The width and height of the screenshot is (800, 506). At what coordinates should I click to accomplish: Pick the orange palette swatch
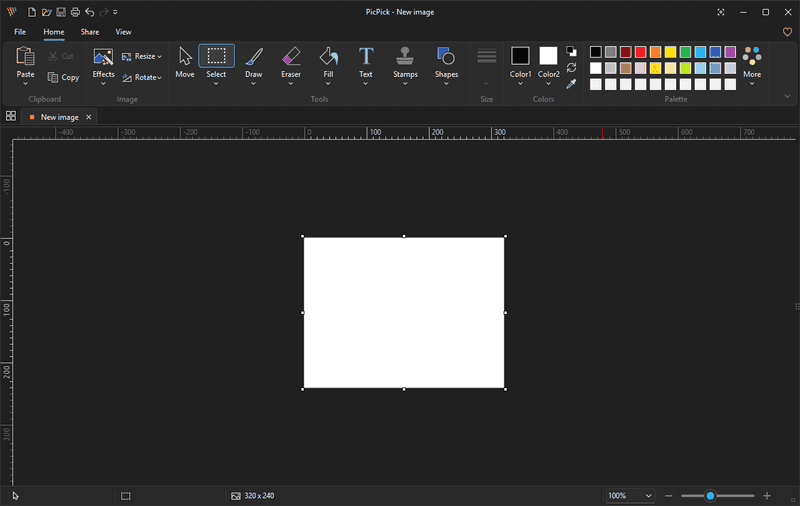pyautogui.click(x=656, y=52)
